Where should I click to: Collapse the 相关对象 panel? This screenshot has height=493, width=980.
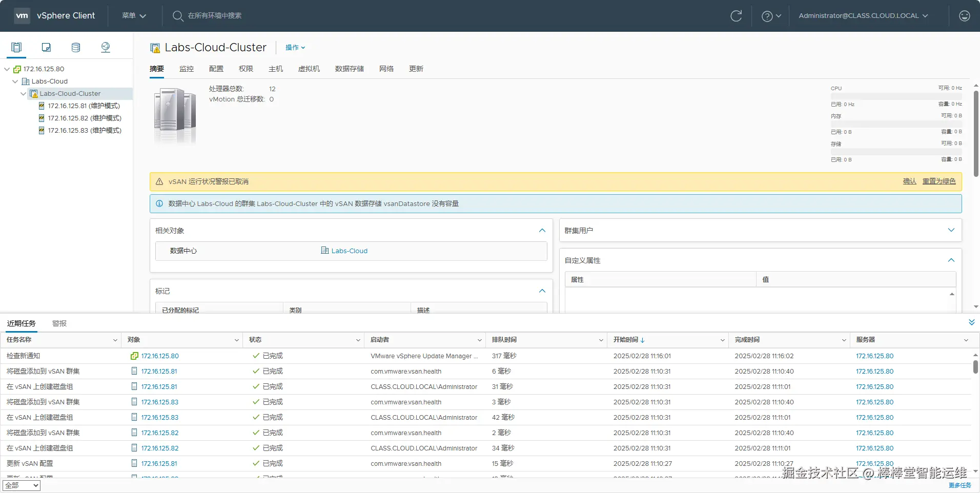(542, 231)
